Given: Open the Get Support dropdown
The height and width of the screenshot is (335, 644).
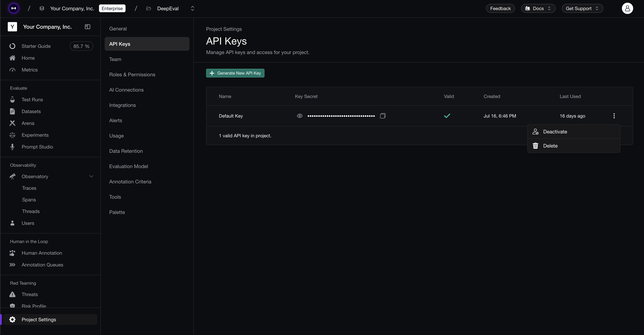Looking at the screenshot, I should coord(582,9).
